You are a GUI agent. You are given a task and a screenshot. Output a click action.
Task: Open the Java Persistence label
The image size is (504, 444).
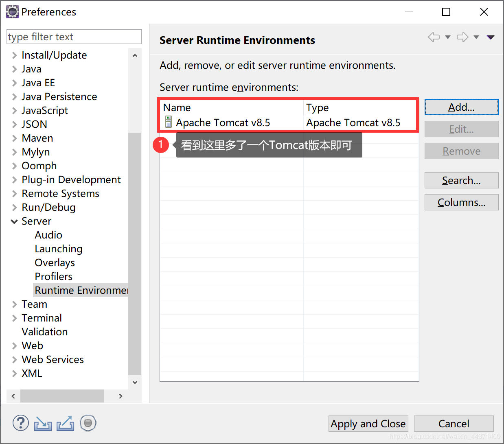[59, 97]
